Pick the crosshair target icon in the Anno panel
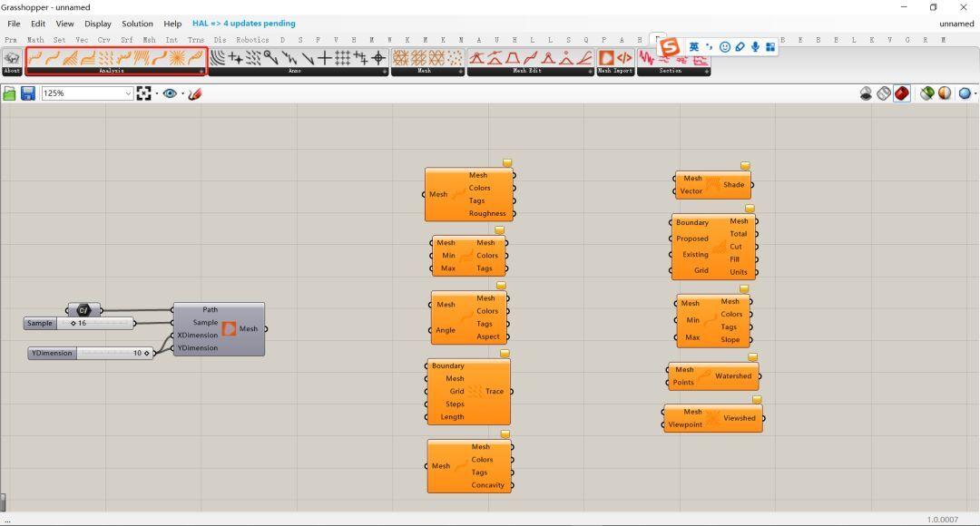 point(378,58)
